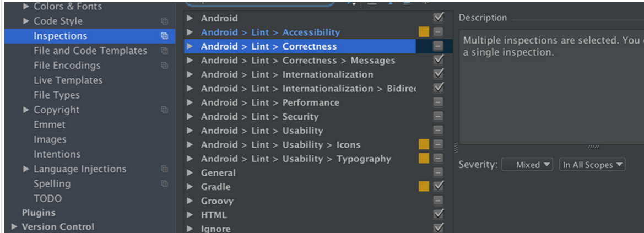Viewport: 644px width, 233px height.
Task: Click the icon next to File Encodings
Action: (x=164, y=66)
